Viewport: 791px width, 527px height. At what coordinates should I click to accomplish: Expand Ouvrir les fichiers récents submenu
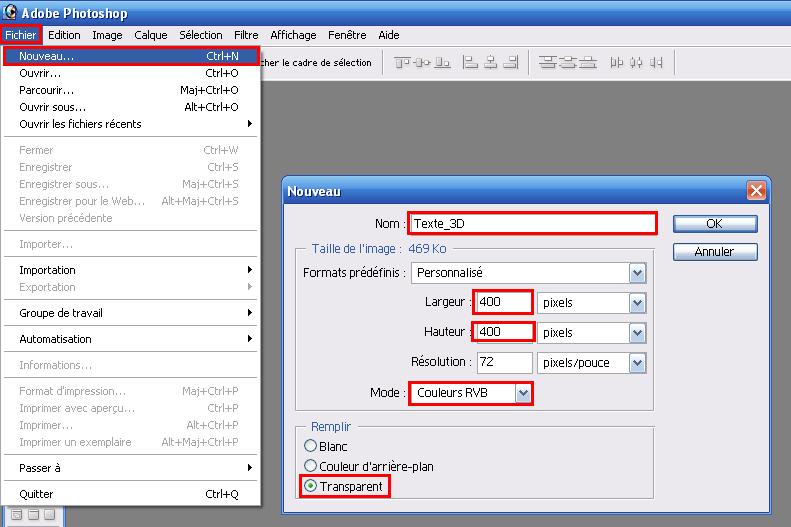(131, 124)
